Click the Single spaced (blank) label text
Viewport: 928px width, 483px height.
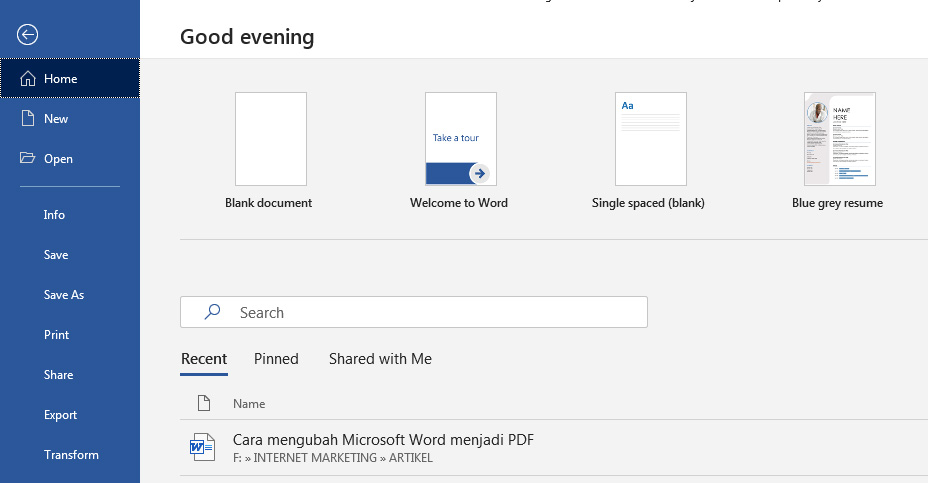point(648,203)
